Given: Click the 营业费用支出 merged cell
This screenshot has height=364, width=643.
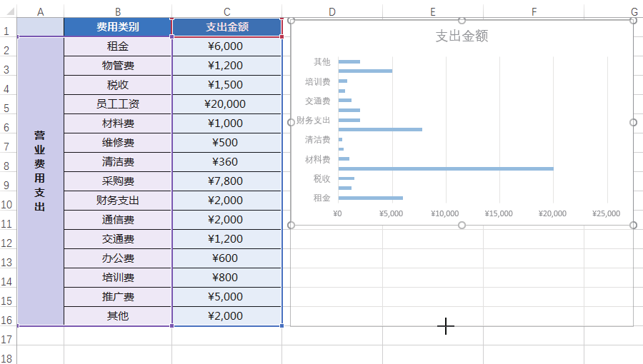Looking at the screenshot, I should coord(40,181).
